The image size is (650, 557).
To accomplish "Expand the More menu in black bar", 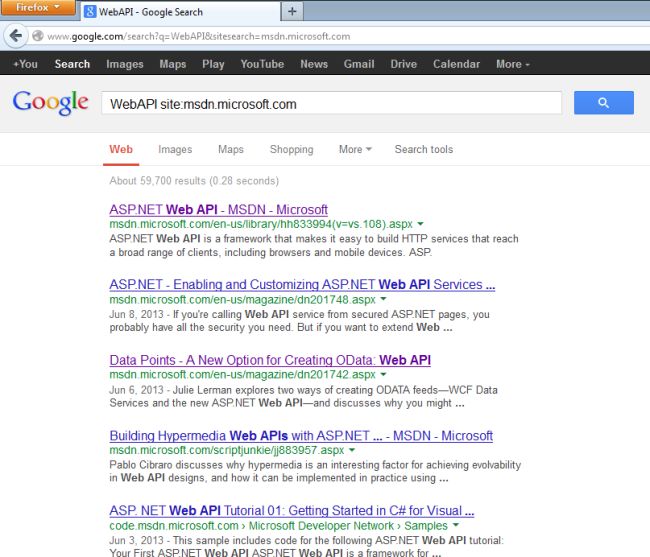I will tap(513, 64).
